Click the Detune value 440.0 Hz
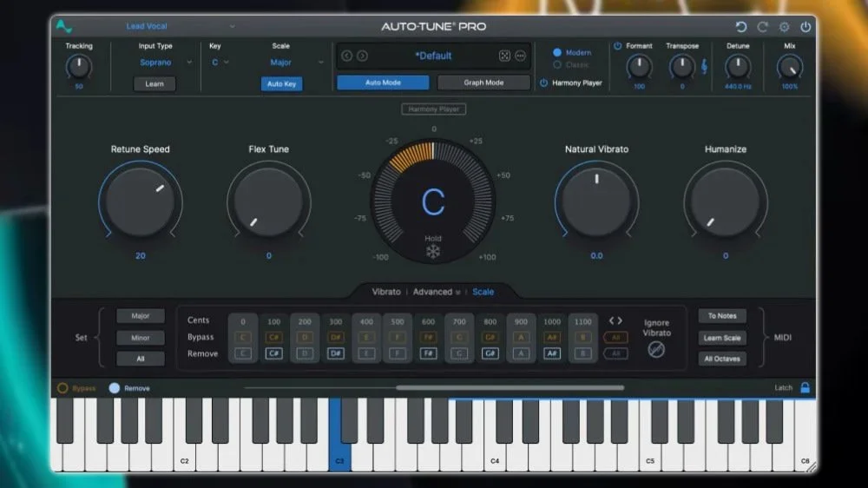Image resolution: width=868 pixels, height=488 pixels. [x=737, y=87]
